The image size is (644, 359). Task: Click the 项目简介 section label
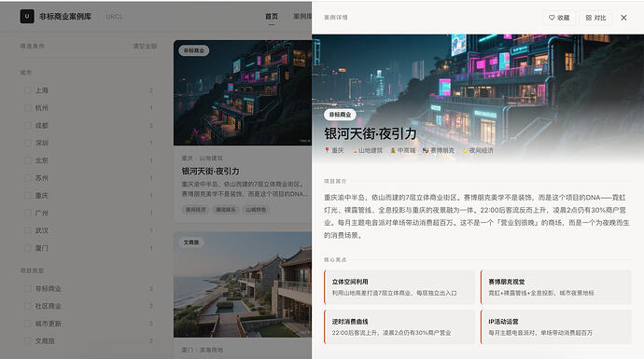[x=335, y=181]
